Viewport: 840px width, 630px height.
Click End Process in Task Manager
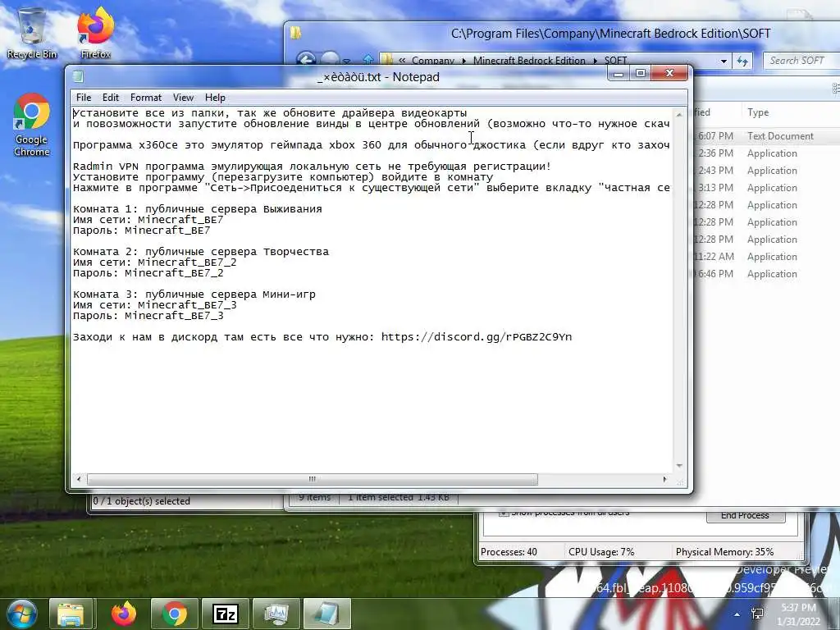(x=745, y=515)
